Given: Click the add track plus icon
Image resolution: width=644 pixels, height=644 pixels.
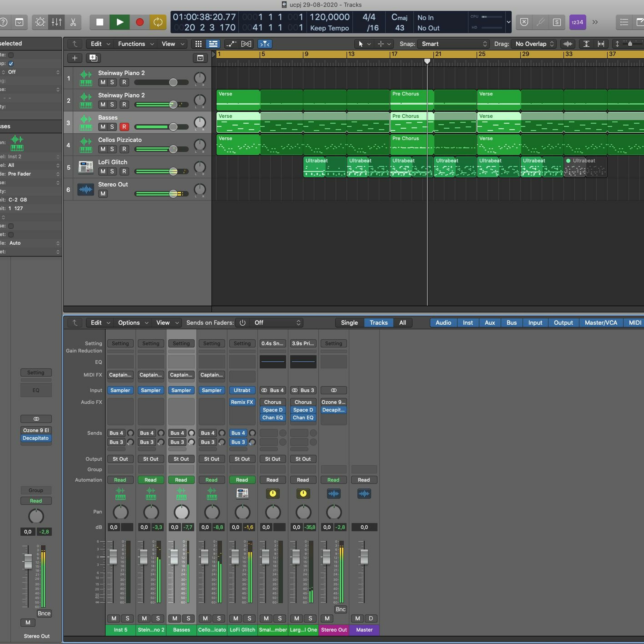Looking at the screenshot, I should click(75, 58).
